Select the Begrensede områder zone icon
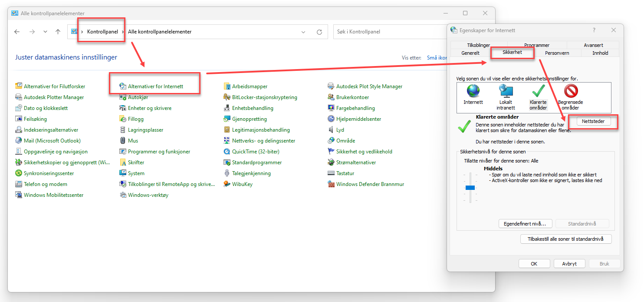The height and width of the screenshot is (302, 644). coord(571,91)
